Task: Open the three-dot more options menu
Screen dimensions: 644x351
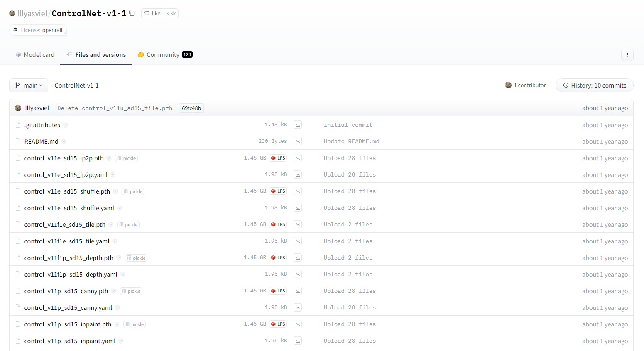Action: pos(627,55)
